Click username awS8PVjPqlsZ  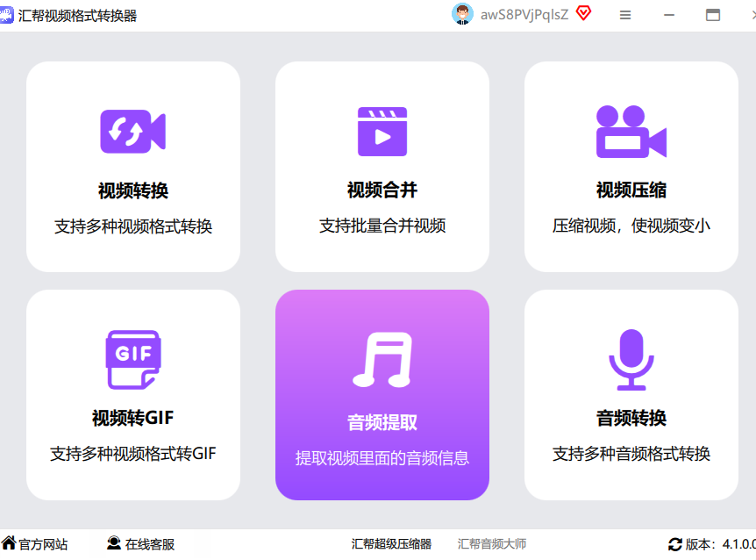[x=524, y=15]
